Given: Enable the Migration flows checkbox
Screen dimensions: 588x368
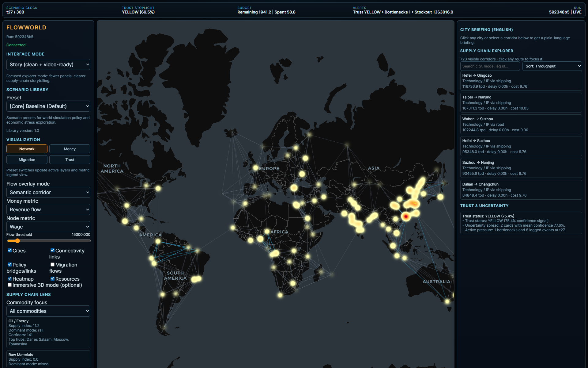Looking at the screenshot, I should click(x=52, y=265).
